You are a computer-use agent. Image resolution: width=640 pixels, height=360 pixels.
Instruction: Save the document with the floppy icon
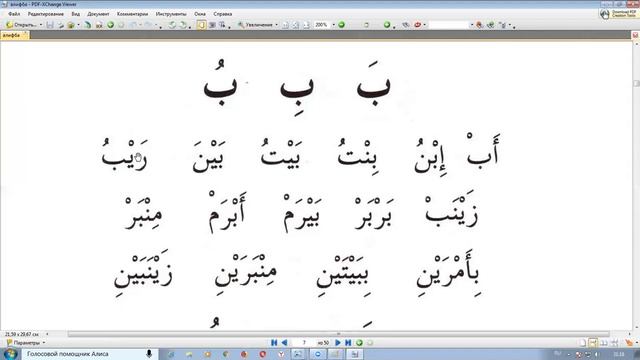(50, 25)
